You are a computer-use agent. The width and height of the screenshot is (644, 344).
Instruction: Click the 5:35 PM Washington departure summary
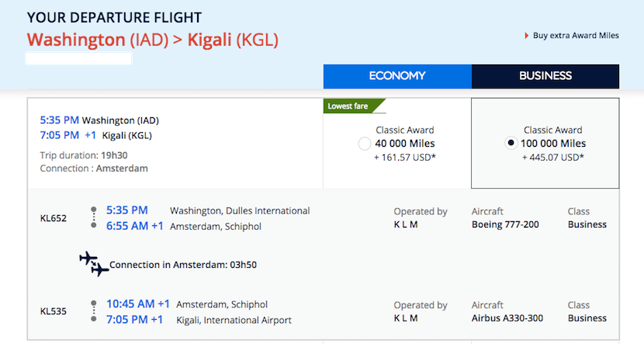99,120
